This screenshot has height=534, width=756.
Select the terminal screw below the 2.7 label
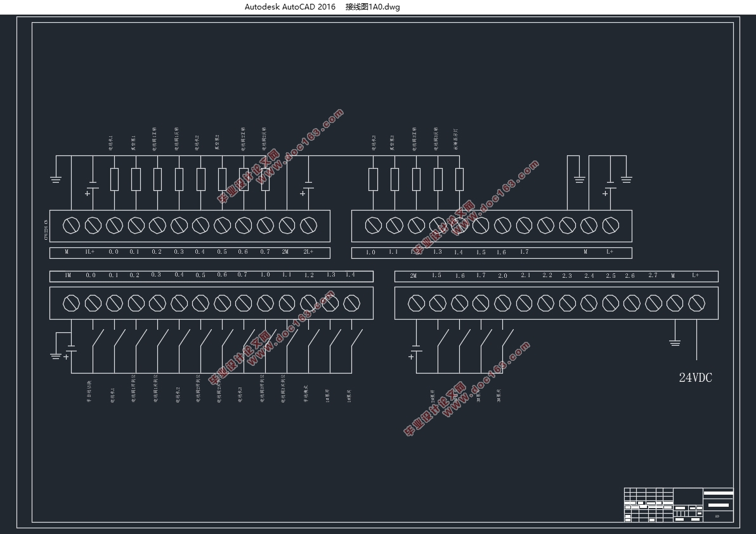pyautogui.click(x=653, y=303)
